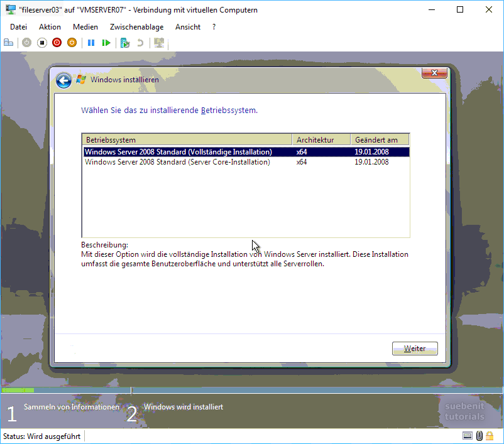Click the mouse status icon

tap(479, 436)
